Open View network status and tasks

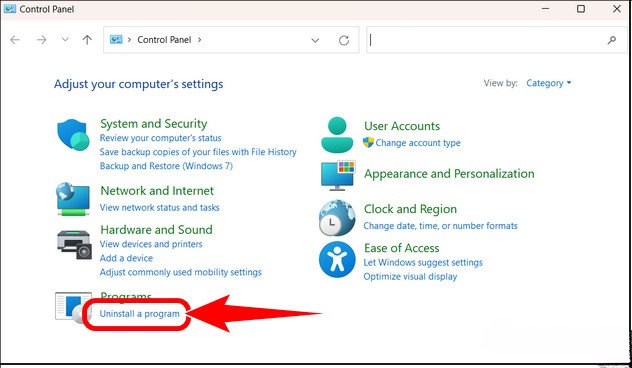click(160, 208)
